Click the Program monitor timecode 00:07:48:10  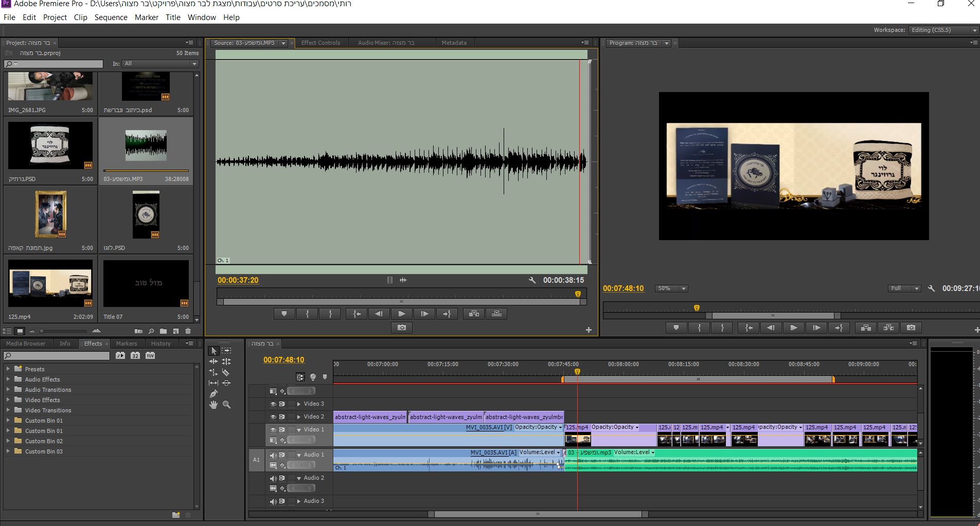click(x=623, y=288)
